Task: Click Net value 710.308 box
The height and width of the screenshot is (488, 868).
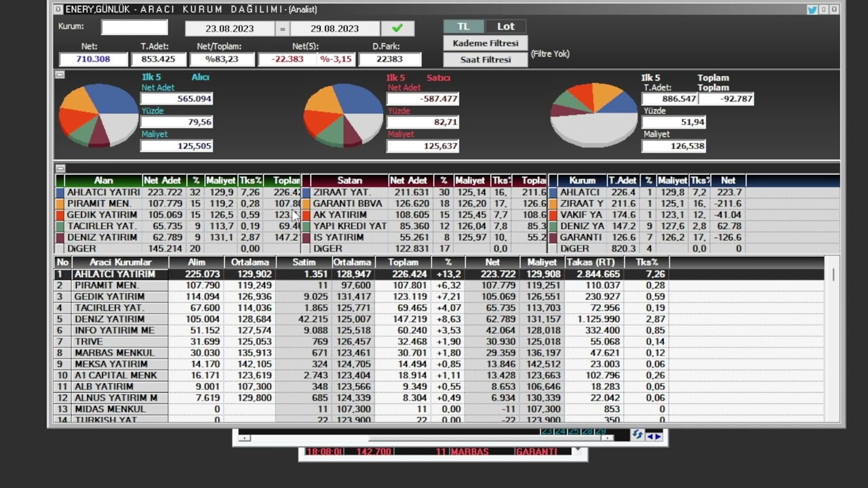Action: [94, 59]
